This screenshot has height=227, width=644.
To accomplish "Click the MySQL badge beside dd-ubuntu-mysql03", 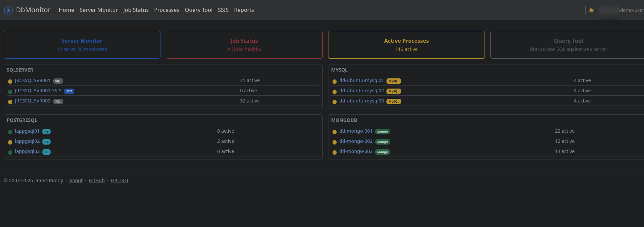I will click(x=394, y=101).
